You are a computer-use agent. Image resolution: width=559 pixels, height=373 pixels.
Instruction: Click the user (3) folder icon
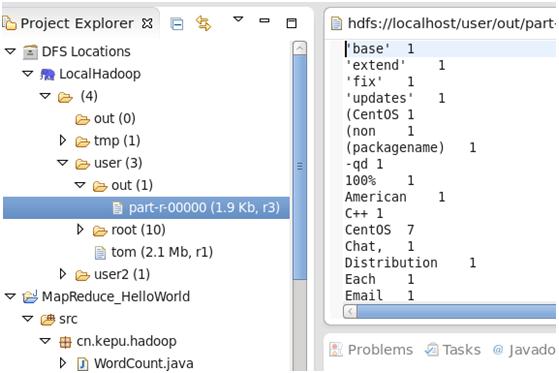click(x=82, y=164)
